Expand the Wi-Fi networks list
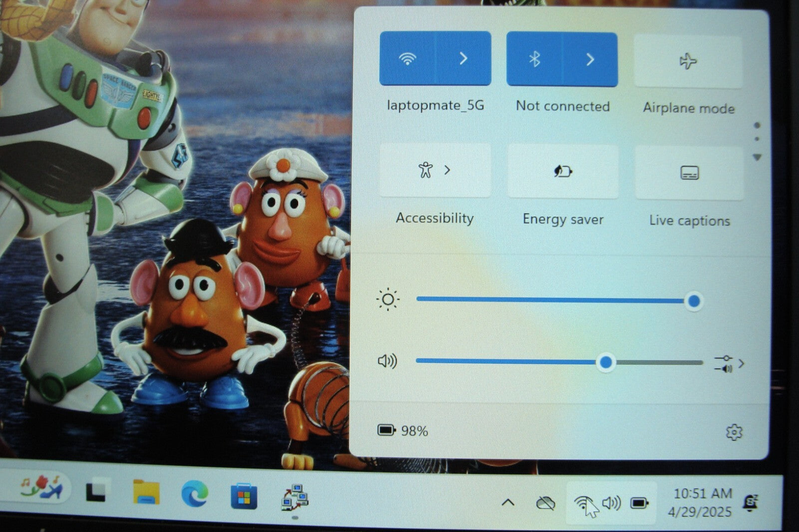Image resolution: width=799 pixels, height=532 pixels. (x=463, y=59)
